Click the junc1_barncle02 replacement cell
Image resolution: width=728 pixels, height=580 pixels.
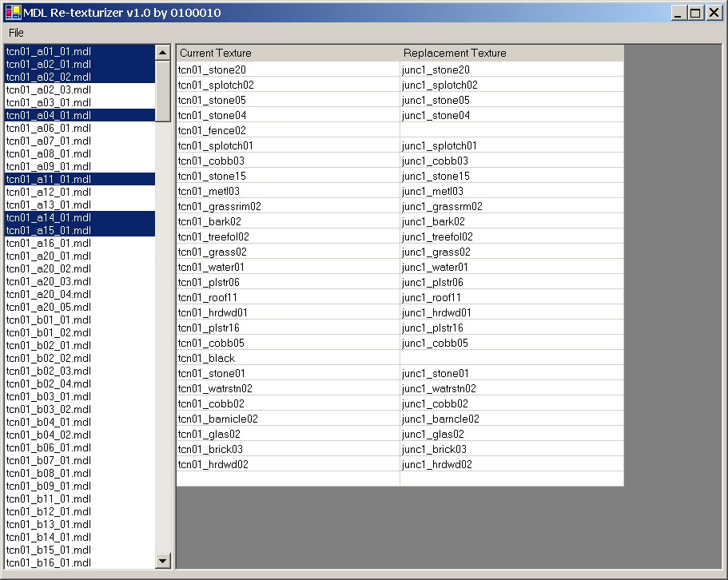pos(511,419)
